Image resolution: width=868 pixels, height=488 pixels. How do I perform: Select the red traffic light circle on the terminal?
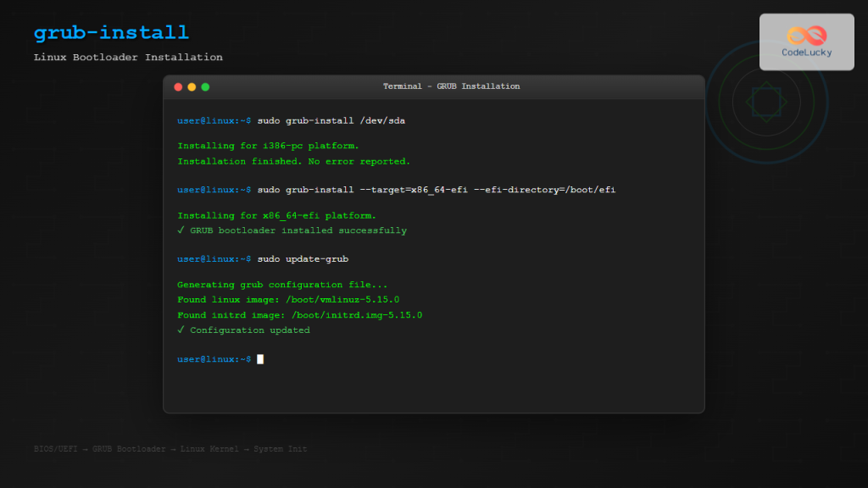coord(177,86)
